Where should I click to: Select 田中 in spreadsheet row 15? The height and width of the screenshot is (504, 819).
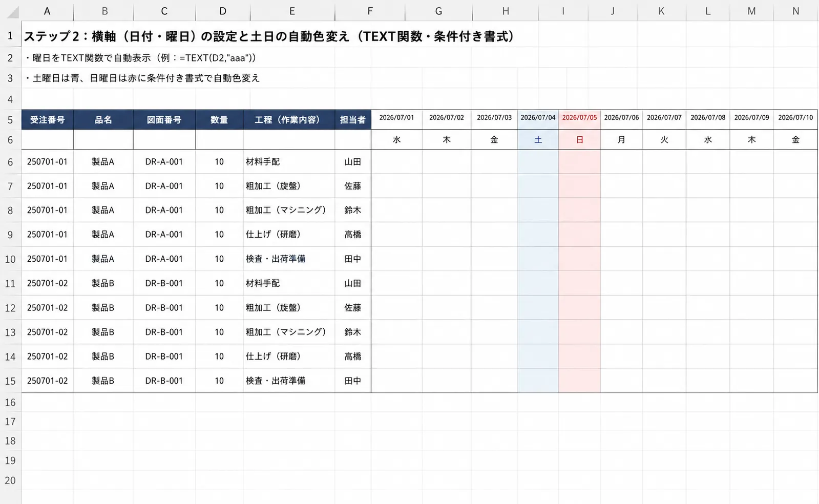coord(353,381)
